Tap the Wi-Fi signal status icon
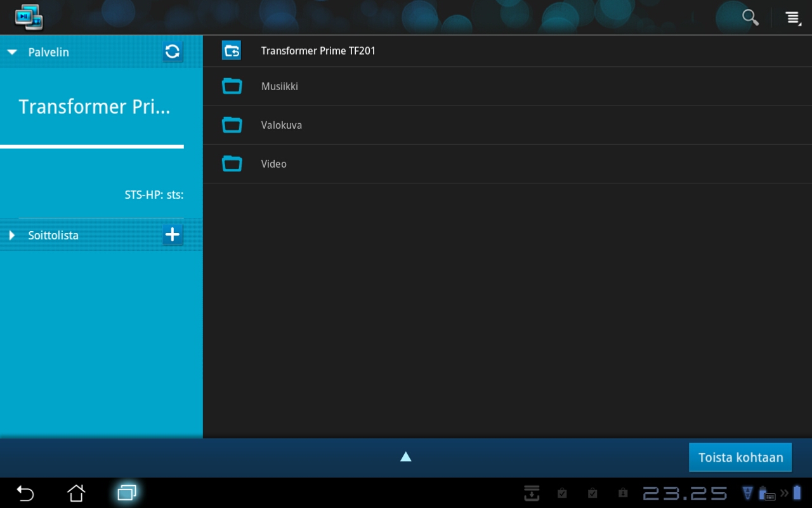This screenshot has width=812, height=508. click(x=749, y=493)
